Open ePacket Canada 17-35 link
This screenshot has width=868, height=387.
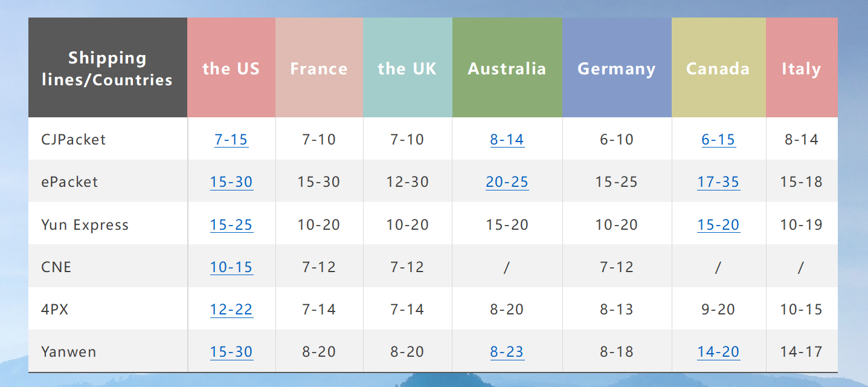(718, 182)
